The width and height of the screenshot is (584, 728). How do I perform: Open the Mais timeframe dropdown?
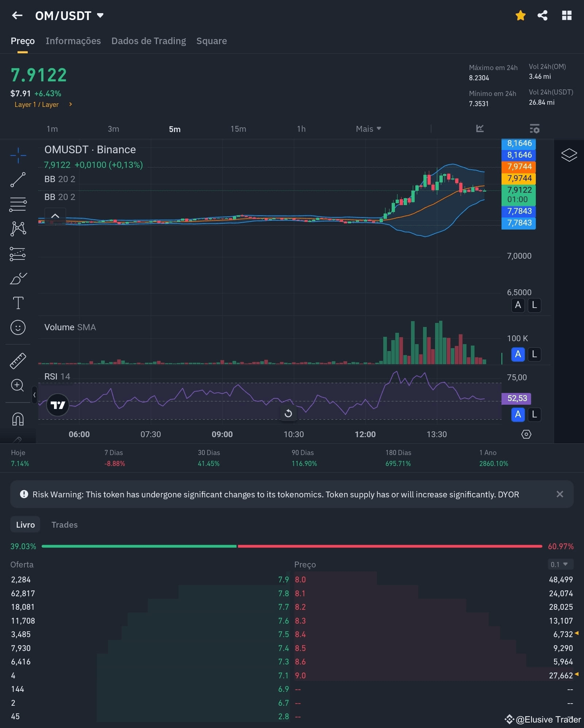[368, 129]
